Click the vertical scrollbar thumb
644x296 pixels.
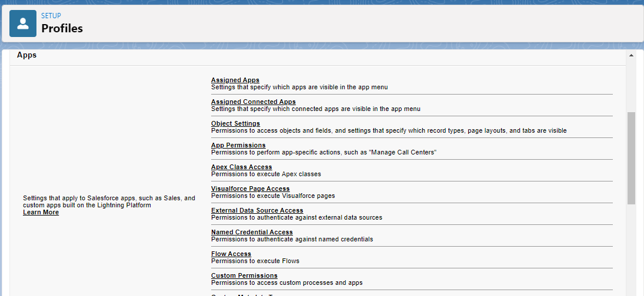point(631,158)
